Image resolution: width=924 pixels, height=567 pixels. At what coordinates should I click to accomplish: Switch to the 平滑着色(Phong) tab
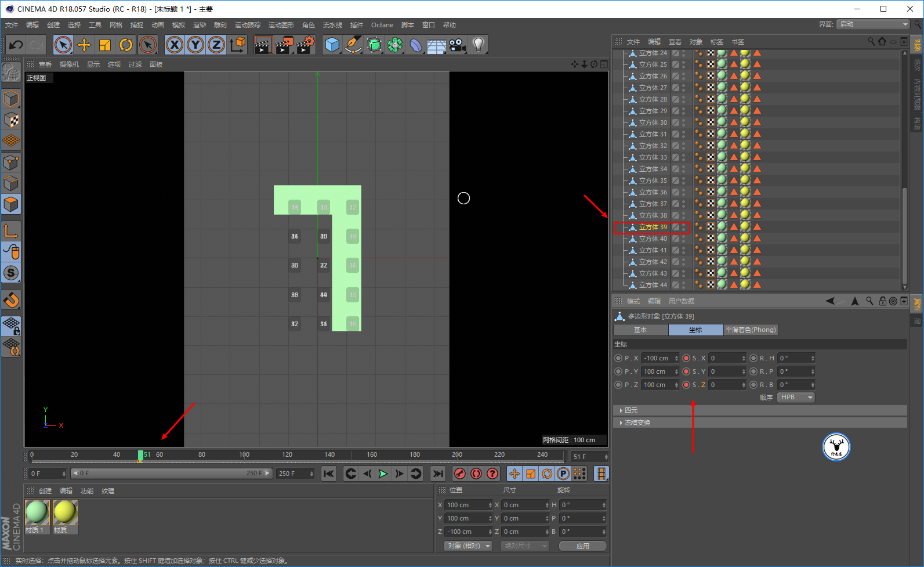[x=751, y=330]
